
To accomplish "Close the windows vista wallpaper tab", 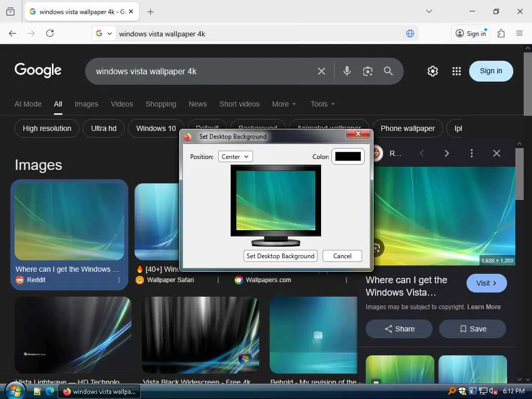I will (131, 11).
